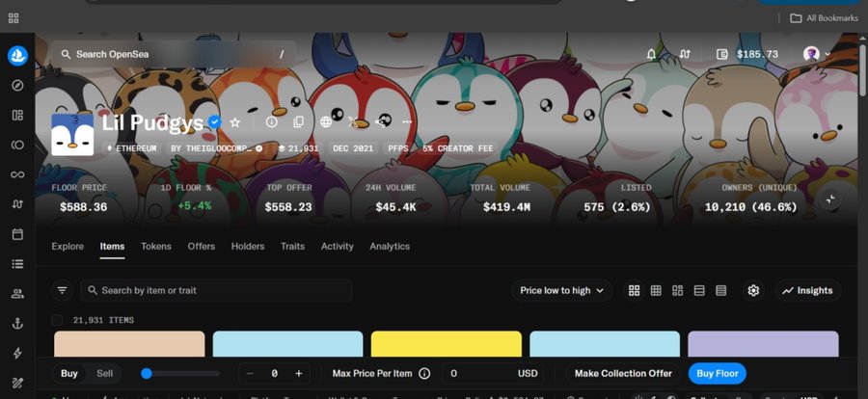868x399 pixels.
Task: Open the compass Discover icon in sidebar
Action: coord(17,85)
